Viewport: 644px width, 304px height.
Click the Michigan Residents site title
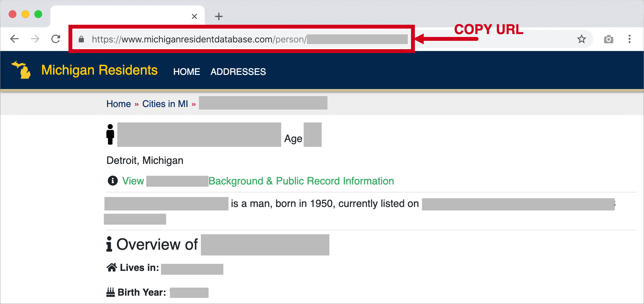(x=100, y=70)
